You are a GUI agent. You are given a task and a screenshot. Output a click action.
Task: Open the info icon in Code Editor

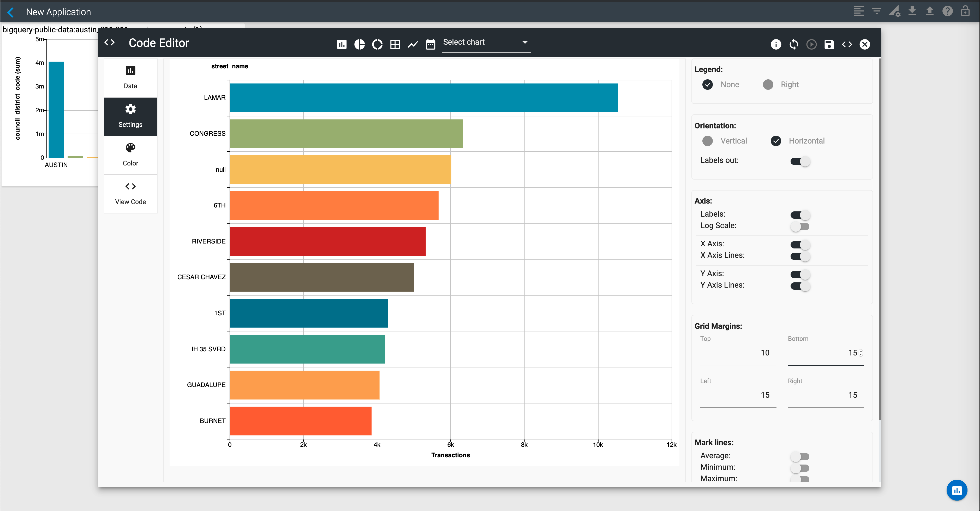click(776, 44)
